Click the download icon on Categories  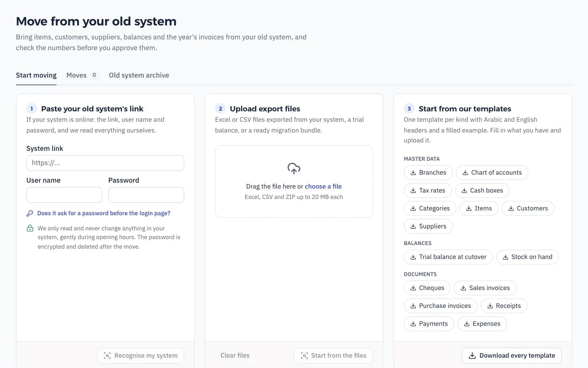pyautogui.click(x=413, y=208)
